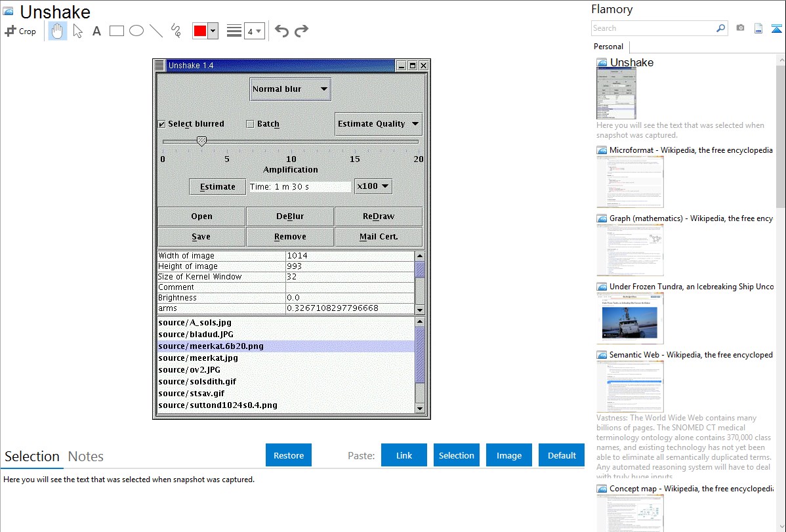Enable the Batch checkbox
This screenshot has height=532, width=786.
pos(250,124)
